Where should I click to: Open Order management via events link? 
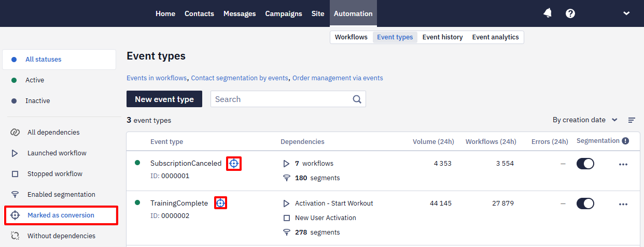(338, 78)
